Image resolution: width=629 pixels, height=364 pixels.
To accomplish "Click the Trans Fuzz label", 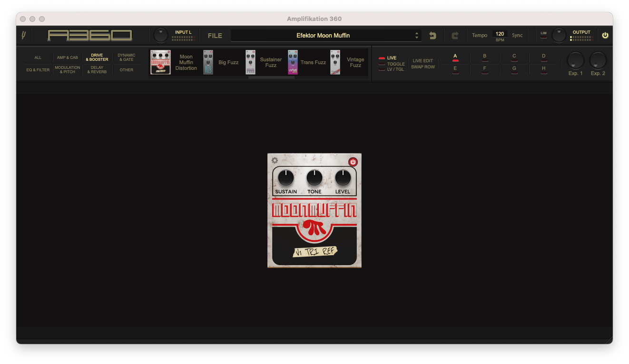I will [x=313, y=62].
